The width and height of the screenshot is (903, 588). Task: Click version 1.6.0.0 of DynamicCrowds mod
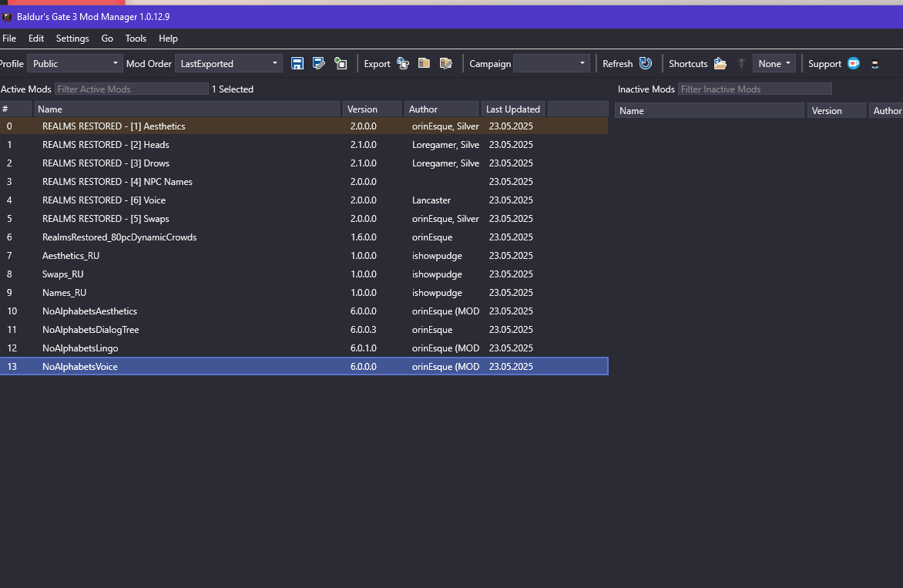(364, 237)
